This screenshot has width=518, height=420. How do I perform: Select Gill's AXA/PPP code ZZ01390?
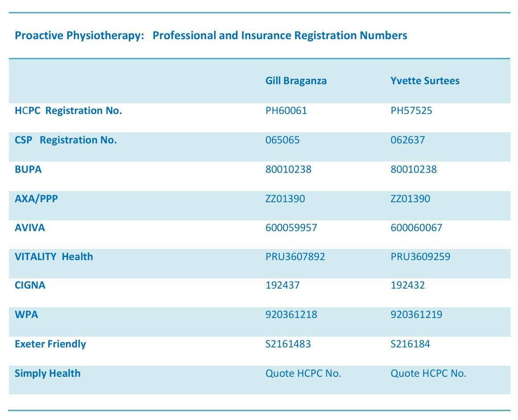(285, 199)
